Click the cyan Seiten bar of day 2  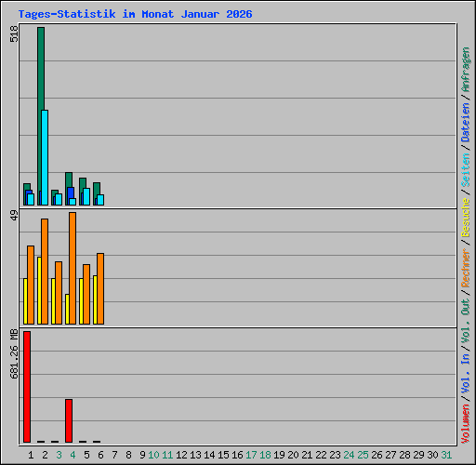pos(45,157)
